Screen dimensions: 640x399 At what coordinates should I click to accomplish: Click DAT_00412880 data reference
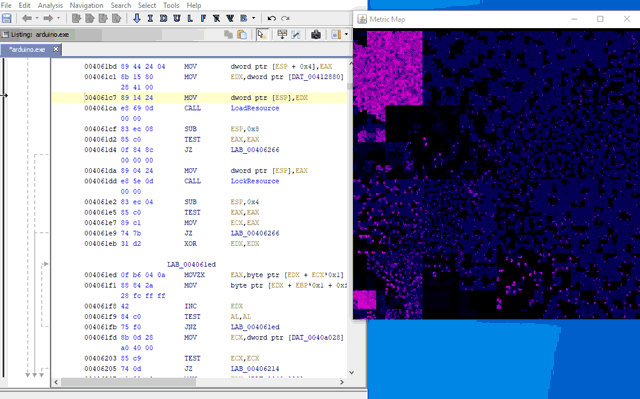coord(316,77)
